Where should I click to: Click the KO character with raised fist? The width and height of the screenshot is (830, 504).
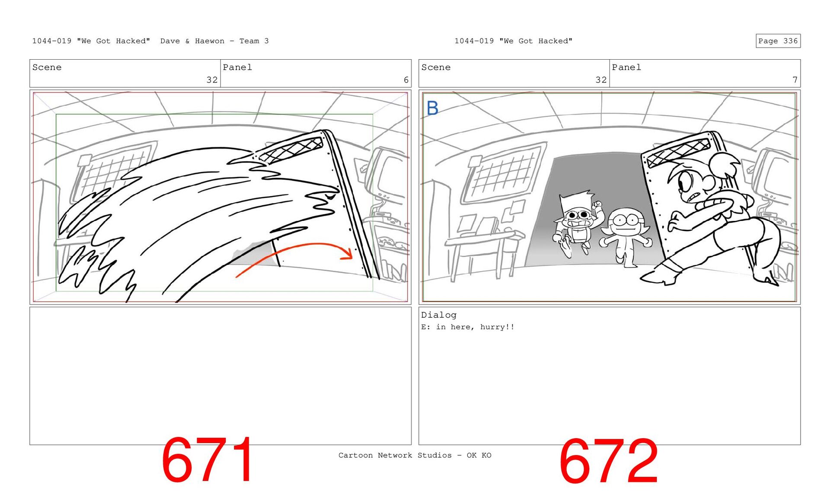(577, 223)
